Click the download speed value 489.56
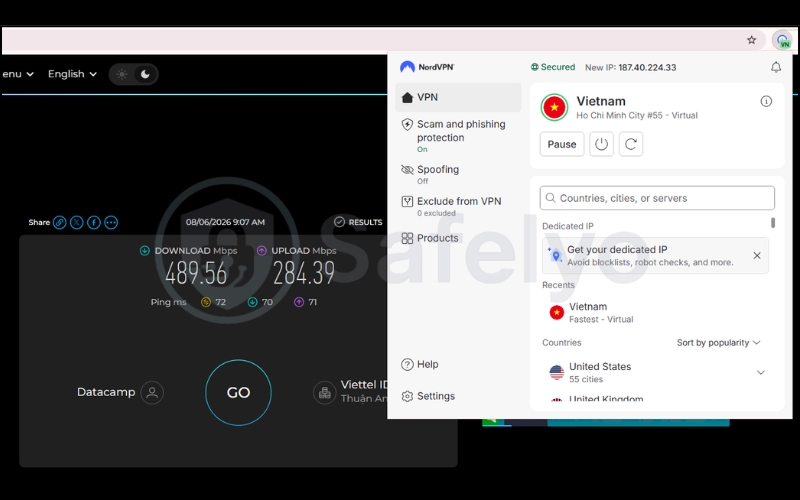The width and height of the screenshot is (800, 500). tap(196, 273)
